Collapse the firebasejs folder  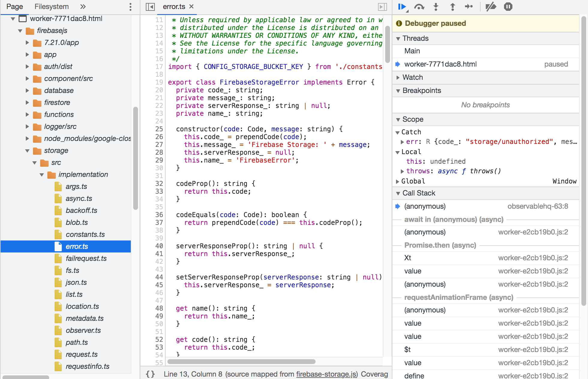[x=20, y=31]
